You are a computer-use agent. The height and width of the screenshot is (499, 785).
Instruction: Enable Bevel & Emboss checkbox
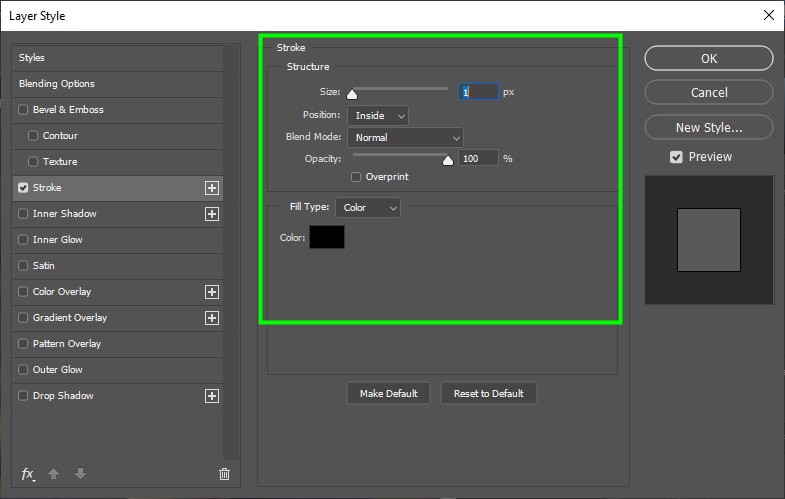click(23, 109)
